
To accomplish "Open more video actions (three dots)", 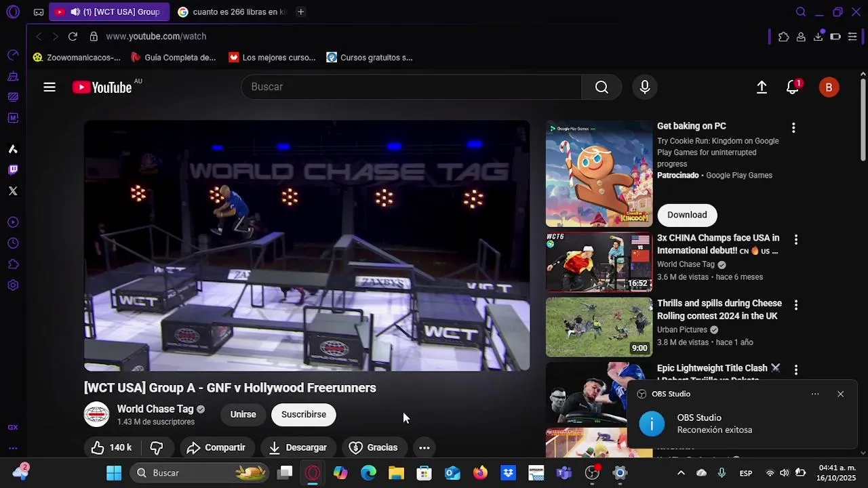I will pos(425,447).
